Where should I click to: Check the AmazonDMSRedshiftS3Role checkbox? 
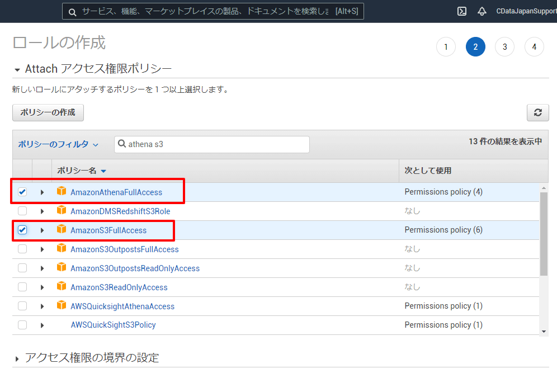(x=22, y=211)
